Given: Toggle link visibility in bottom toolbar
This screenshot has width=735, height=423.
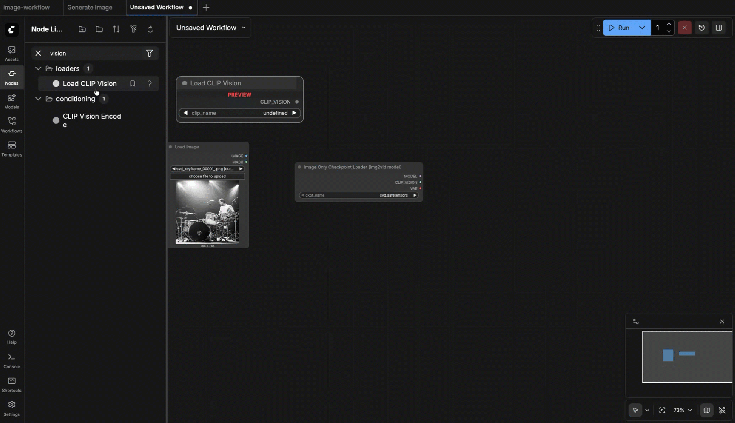Looking at the screenshot, I should pos(722,410).
